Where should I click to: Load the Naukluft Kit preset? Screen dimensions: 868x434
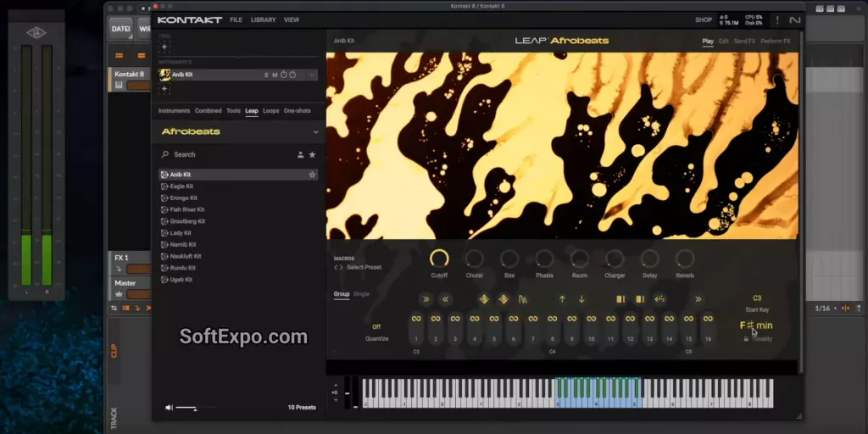pyautogui.click(x=238, y=256)
